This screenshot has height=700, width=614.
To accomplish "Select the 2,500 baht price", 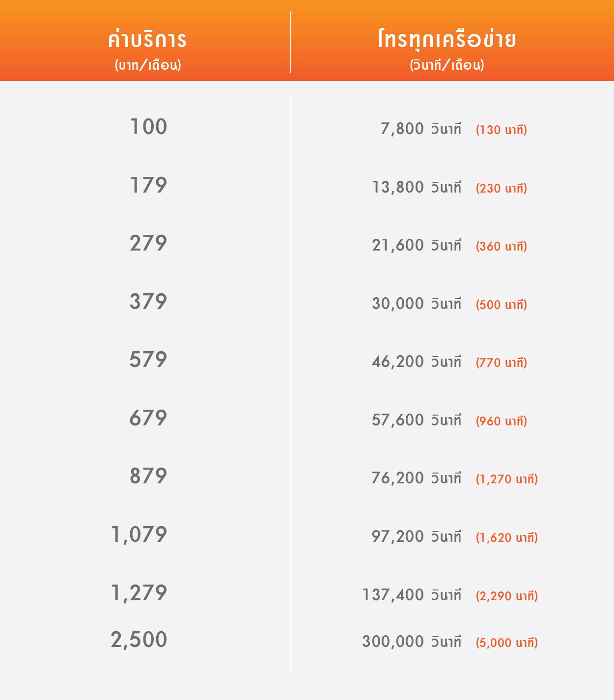I will click(139, 640).
